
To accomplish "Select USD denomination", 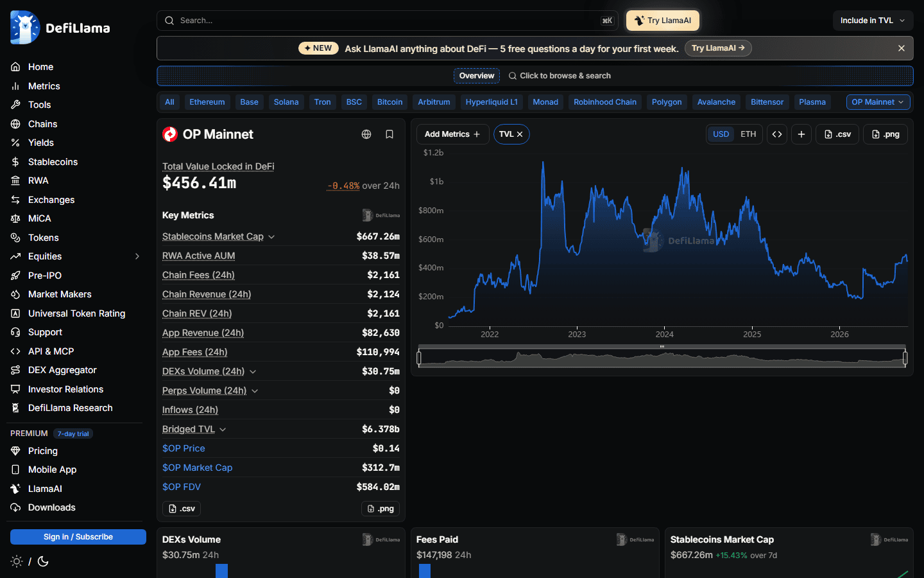I will (721, 134).
